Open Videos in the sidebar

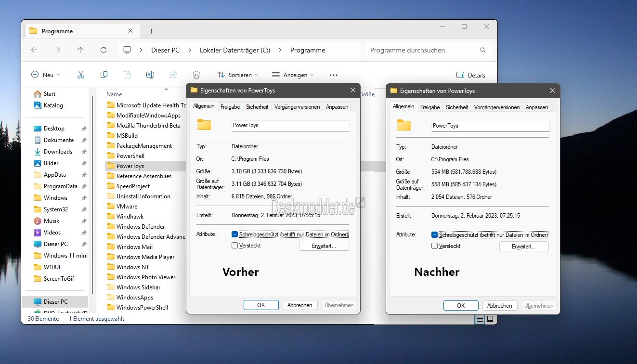52,233
